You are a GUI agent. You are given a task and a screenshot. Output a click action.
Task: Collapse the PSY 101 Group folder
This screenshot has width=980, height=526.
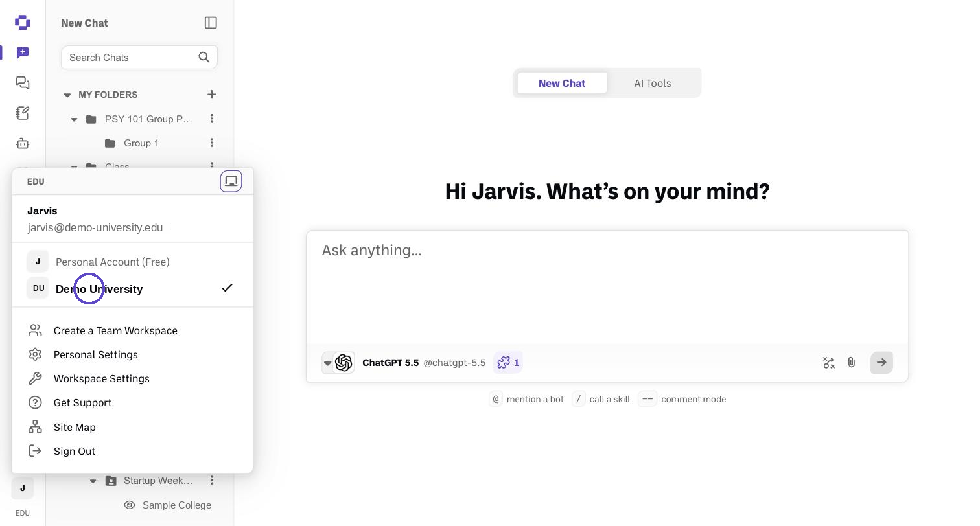tap(74, 119)
